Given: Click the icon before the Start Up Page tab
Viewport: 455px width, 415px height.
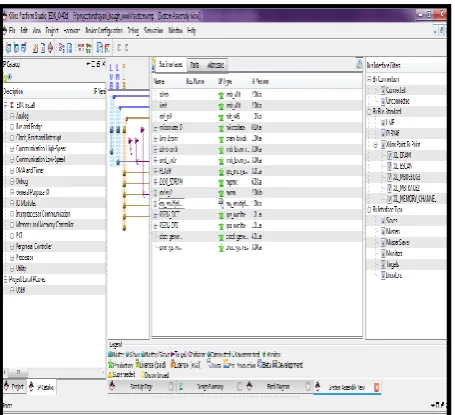Looking at the screenshot, I should point(112,387).
